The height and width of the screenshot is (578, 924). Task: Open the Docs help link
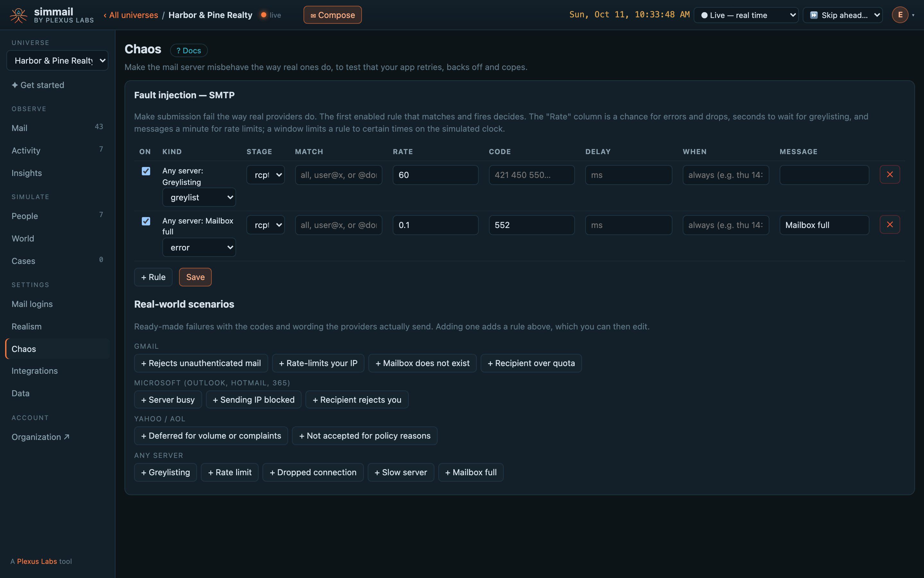[189, 50]
